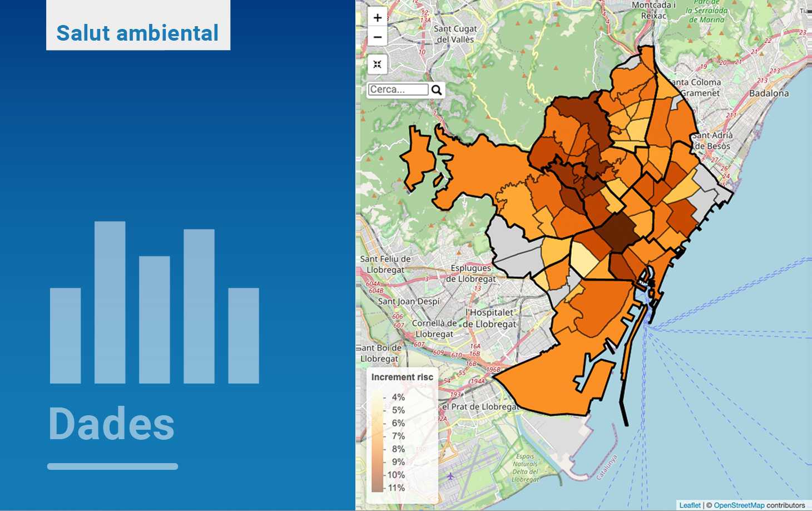The width and height of the screenshot is (812, 511).
Task: Select the 11% value in legend
Action: pyautogui.click(x=396, y=488)
